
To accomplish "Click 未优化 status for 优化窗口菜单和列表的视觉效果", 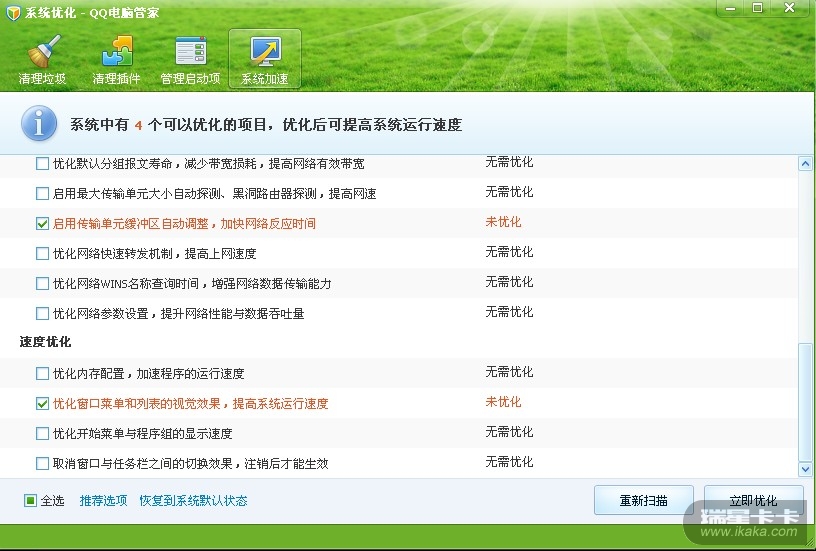I will tap(503, 402).
